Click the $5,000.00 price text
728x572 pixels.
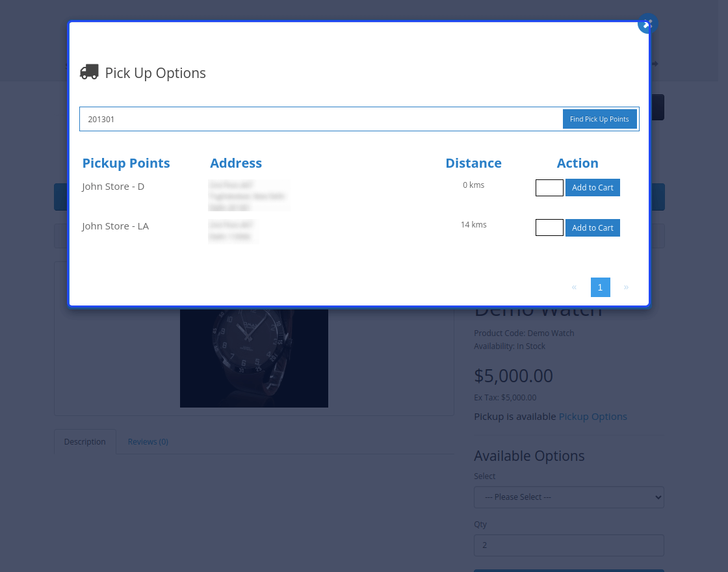(x=513, y=376)
